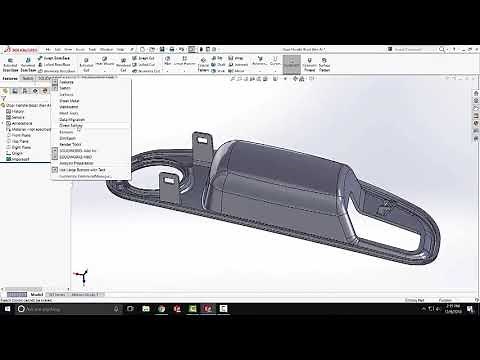Select the Intersect tool
Image resolution: width=480 pixels, height=360 pixels.
click(238, 65)
